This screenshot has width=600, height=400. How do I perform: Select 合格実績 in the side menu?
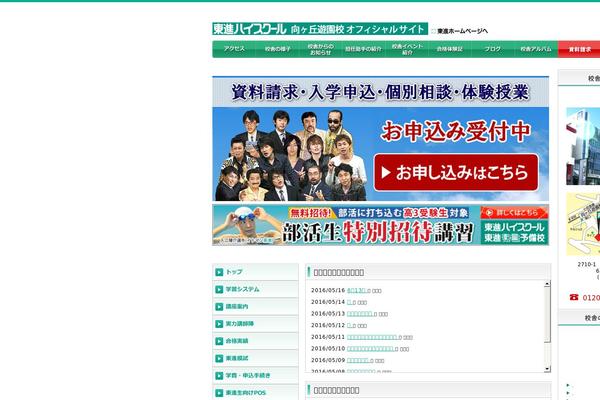pyautogui.click(x=255, y=341)
